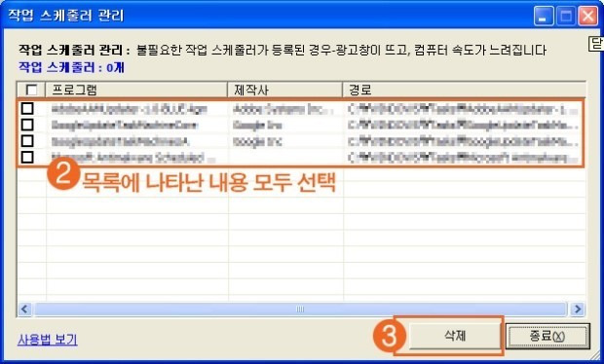Minimize the 작업 스케줄러 관리 window
The width and height of the screenshot is (604, 364).
click(x=544, y=17)
